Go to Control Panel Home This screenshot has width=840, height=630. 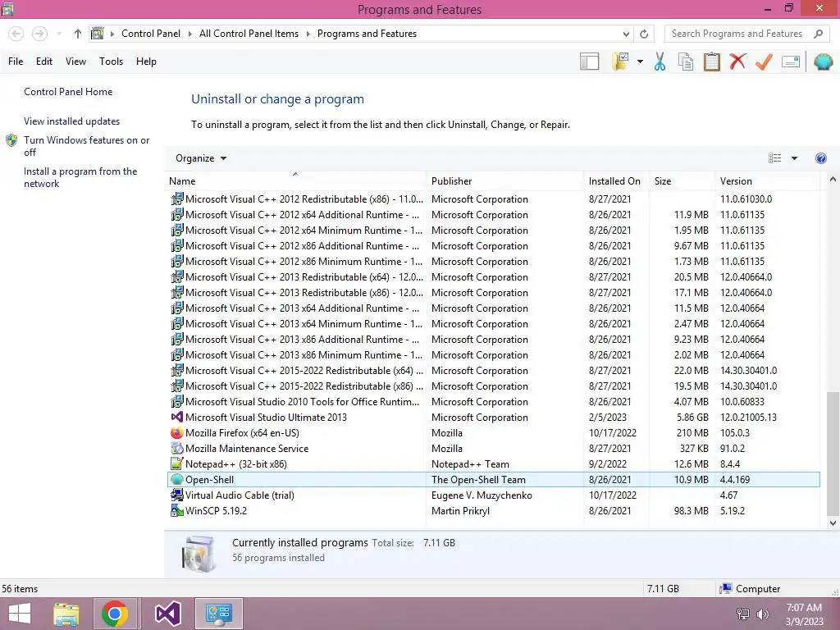68,92
